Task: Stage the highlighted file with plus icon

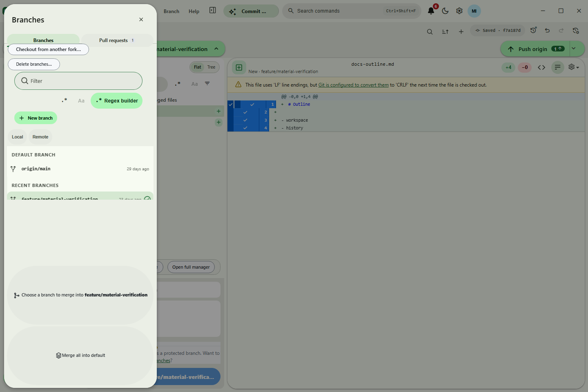Action: tap(218, 111)
